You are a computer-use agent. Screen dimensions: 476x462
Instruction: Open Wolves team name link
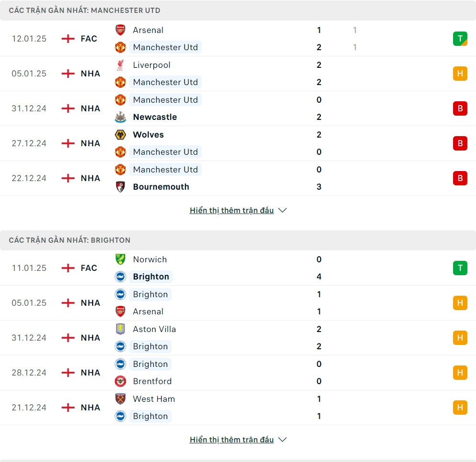point(149,134)
